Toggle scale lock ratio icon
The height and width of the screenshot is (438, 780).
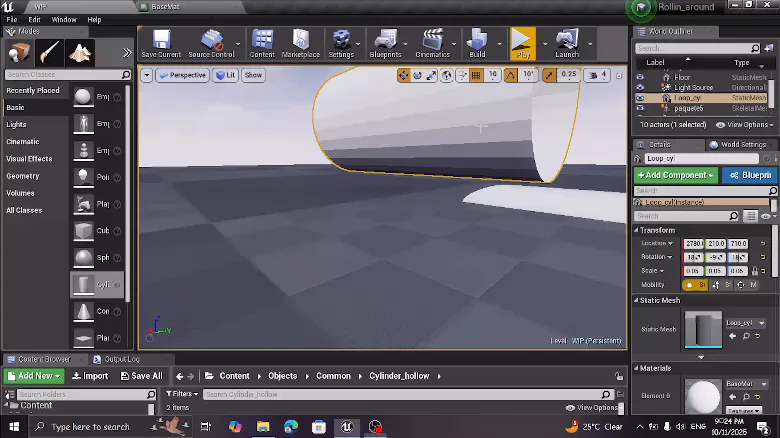pos(755,271)
